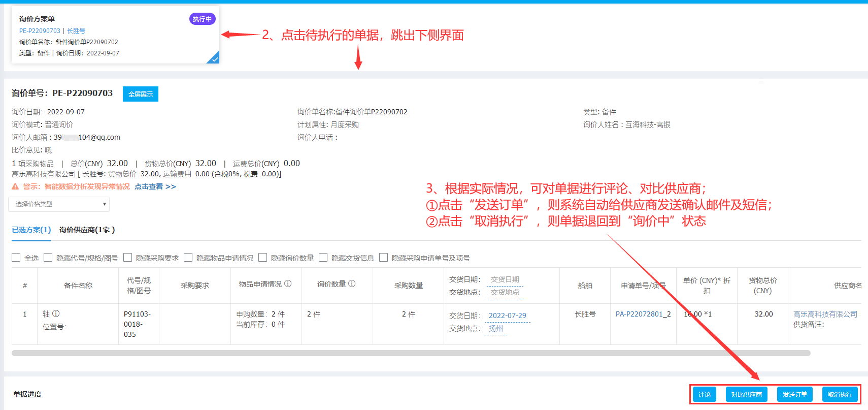Click the 备件名称 column header
The image size is (868, 410).
pos(78,286)
